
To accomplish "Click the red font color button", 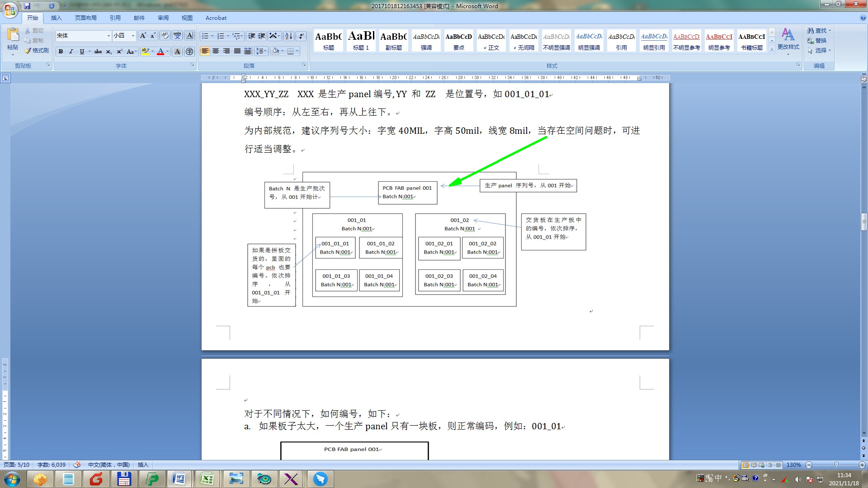I will 160,52.
